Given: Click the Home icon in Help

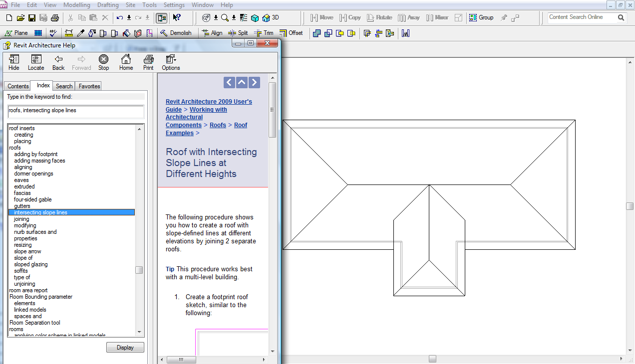Looking at the screenshot, I should (x=126, y=62).
